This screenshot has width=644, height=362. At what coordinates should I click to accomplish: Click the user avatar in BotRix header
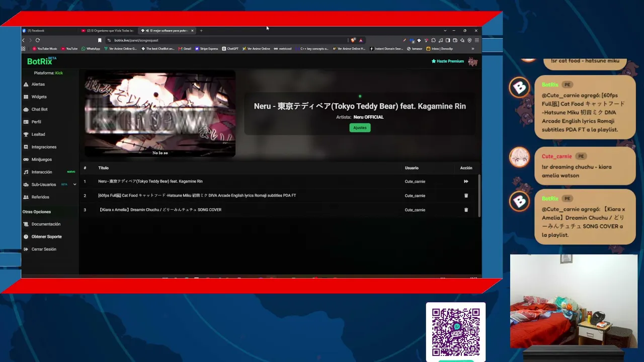click(x=472, y=61)
